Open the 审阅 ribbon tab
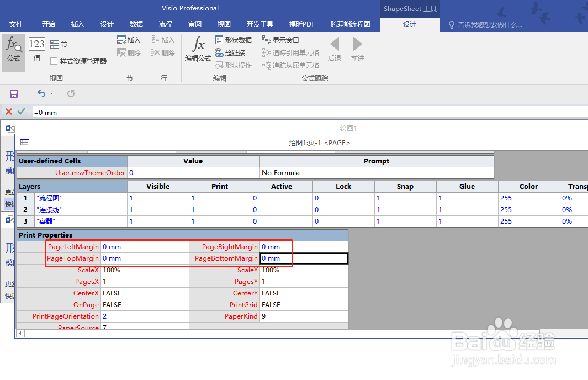This screenshot has width=588, height=380. click(195, 24)
